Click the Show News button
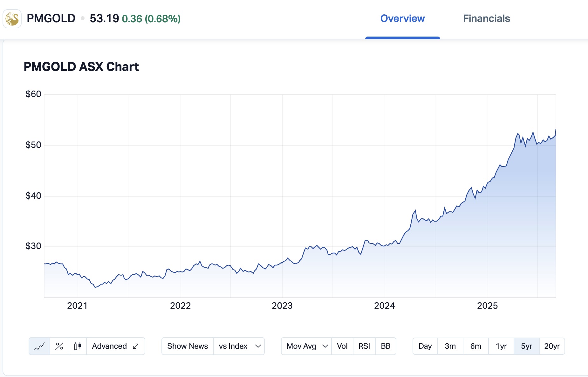 [x=188, y=346]
